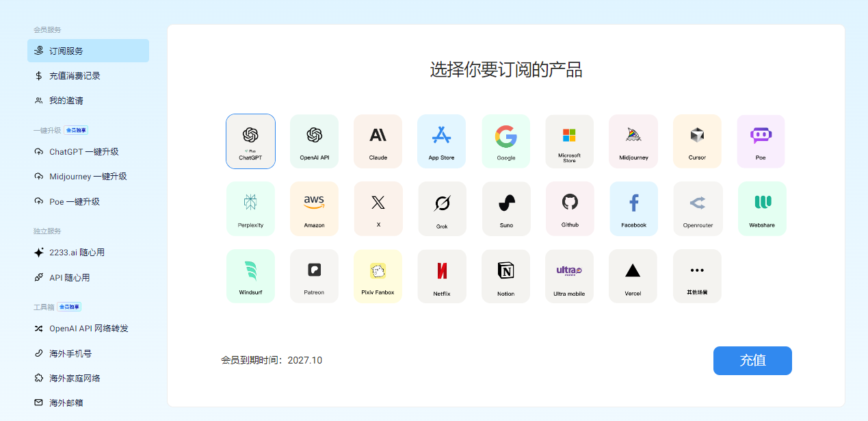Open the three-dots other scenarios tile
Viewport: 868px width, 421px height.
[697, 276]
